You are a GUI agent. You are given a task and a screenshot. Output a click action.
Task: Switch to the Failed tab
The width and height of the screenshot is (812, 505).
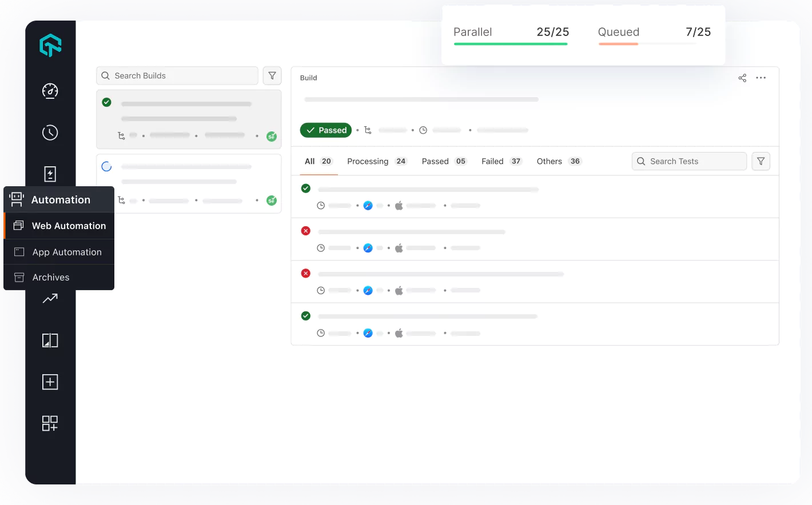[x=501, y=161]
